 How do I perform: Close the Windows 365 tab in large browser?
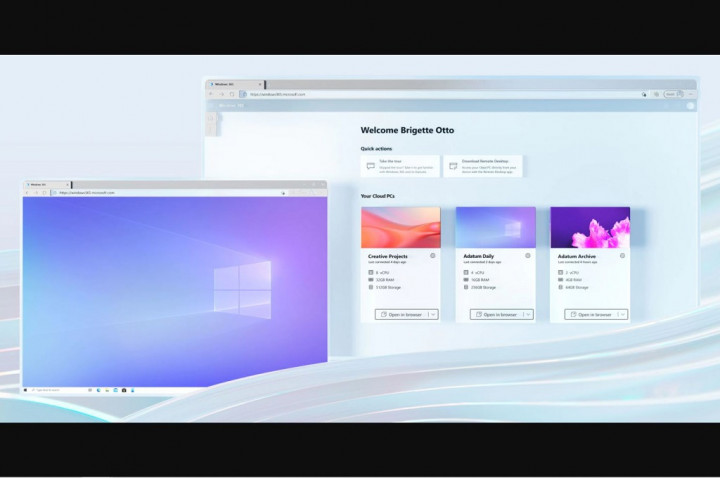tap(260, 84)
